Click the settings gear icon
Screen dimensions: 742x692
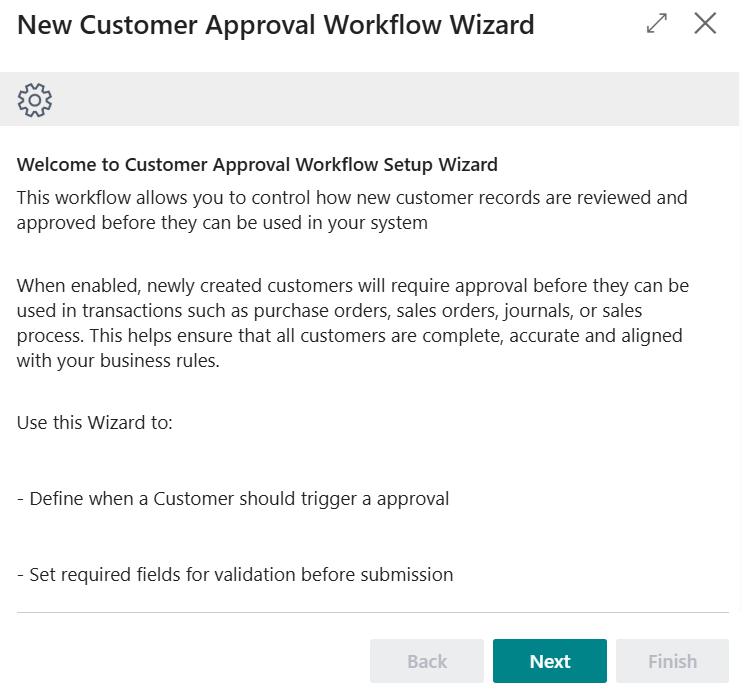[x=35, y=100]
